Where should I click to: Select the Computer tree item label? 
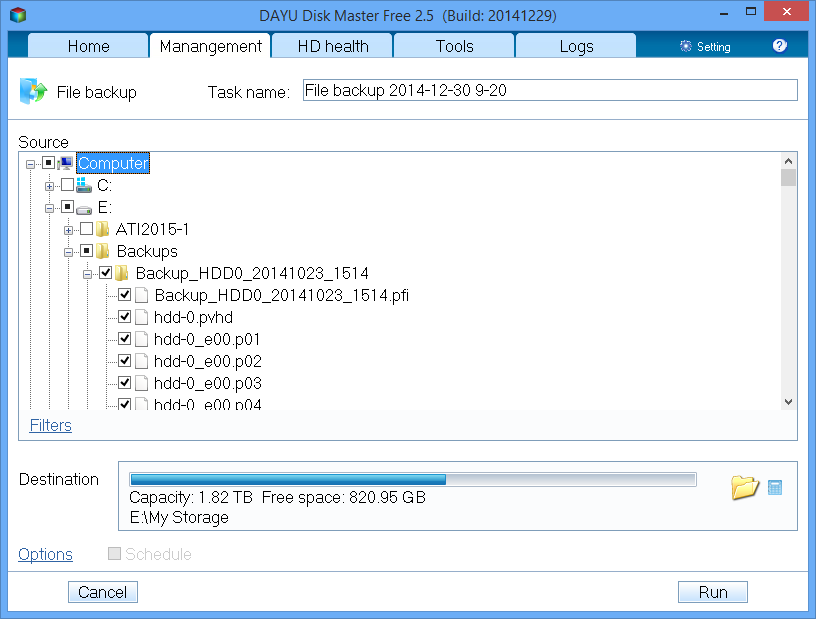(113, 163)
